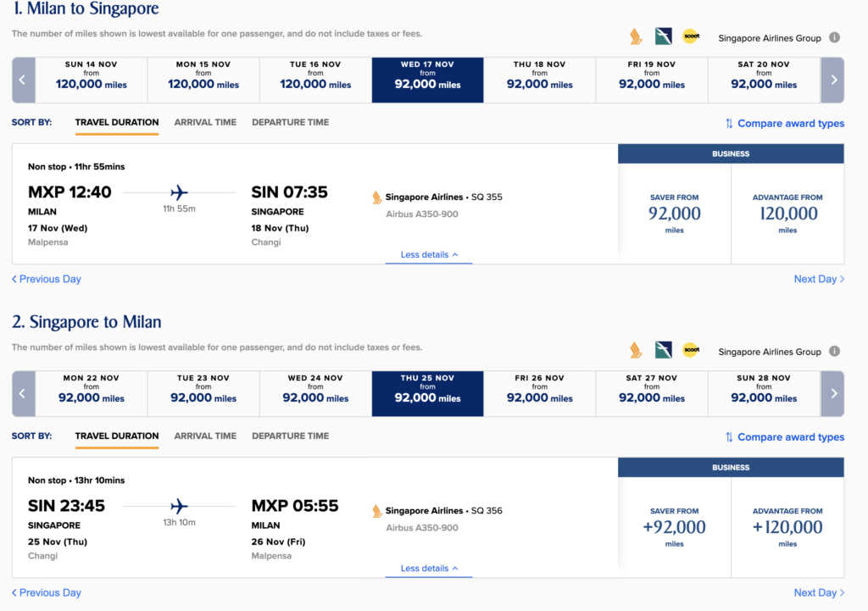Collapse Less details for flight SQ 356
The width and height of the screenshot is (868, 611).
pos(429,569)
